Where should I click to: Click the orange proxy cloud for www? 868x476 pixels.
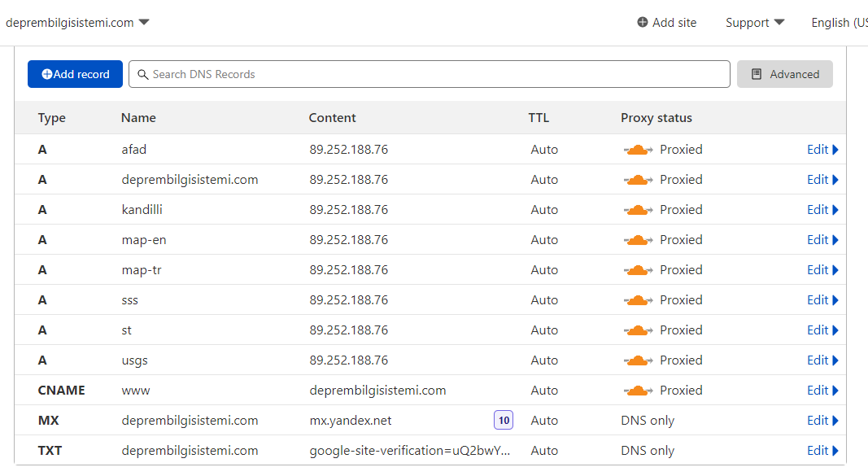(x=638, y=391)
